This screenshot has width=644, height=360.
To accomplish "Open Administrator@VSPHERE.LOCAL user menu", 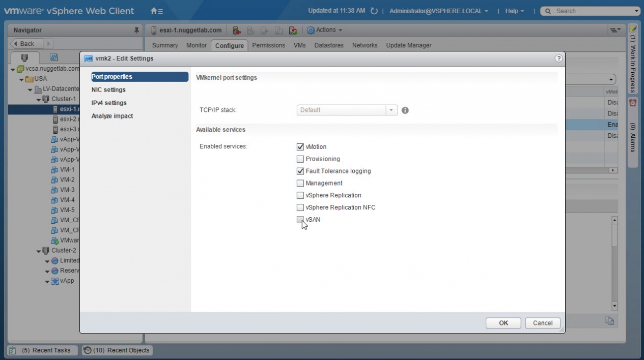I will pos(438,11).
